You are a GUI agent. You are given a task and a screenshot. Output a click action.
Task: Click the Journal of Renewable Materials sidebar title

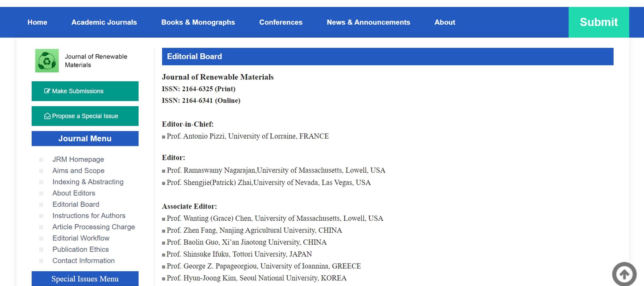(96, 61)
